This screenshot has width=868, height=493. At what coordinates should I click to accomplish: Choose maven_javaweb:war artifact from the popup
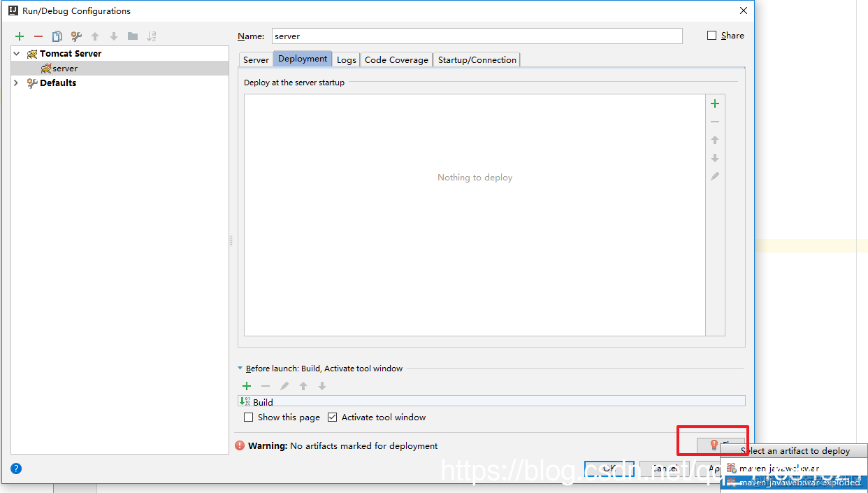point(793,468)
